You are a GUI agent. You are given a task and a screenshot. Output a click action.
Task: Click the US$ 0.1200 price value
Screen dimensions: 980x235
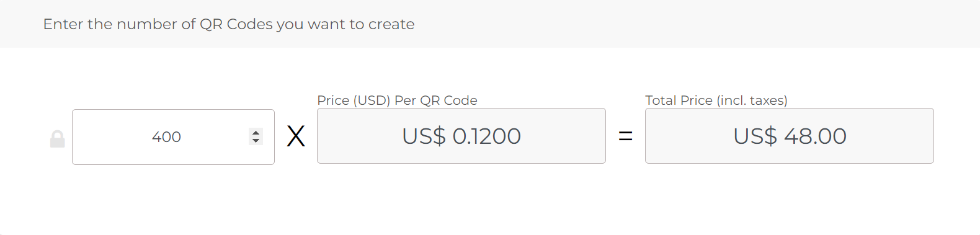click(461, 136)
